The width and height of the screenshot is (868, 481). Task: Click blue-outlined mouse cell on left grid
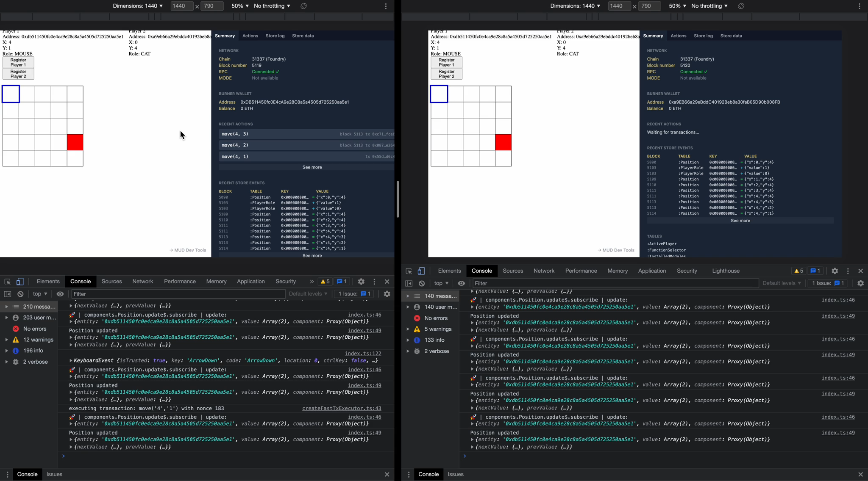(11, 94)
